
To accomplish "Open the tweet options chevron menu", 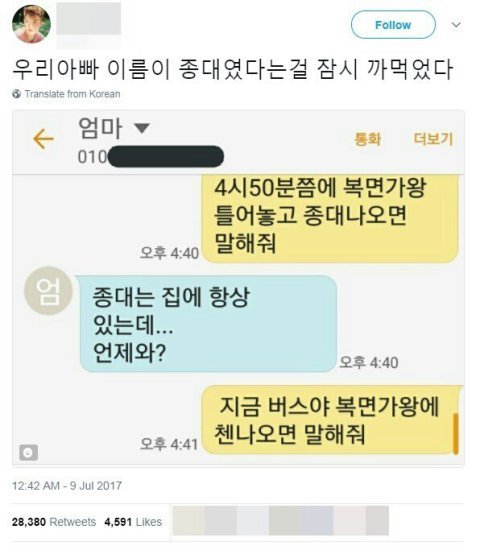I will (x=456, y=25).
